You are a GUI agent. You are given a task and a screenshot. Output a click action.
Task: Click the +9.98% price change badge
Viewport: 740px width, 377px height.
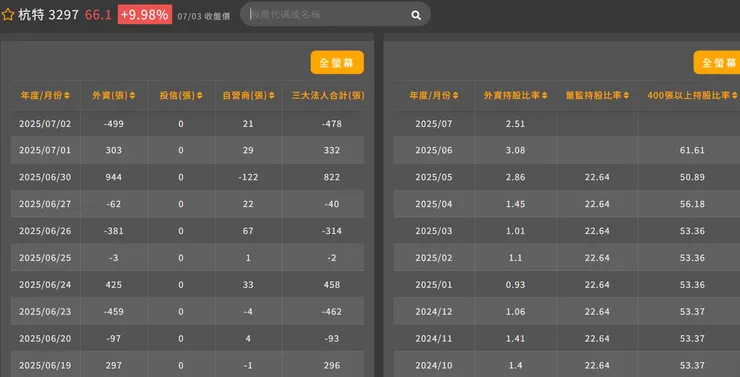point(145,15)
